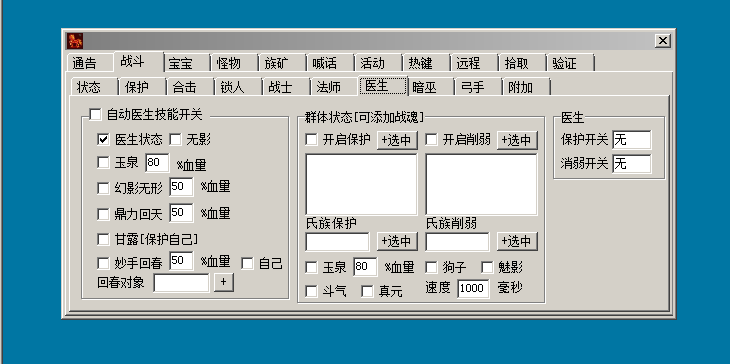Viewport: 730px width, 364px height.
Task: Enable the 自动医生技能开关 checkbox
Action: pos(95,115)
